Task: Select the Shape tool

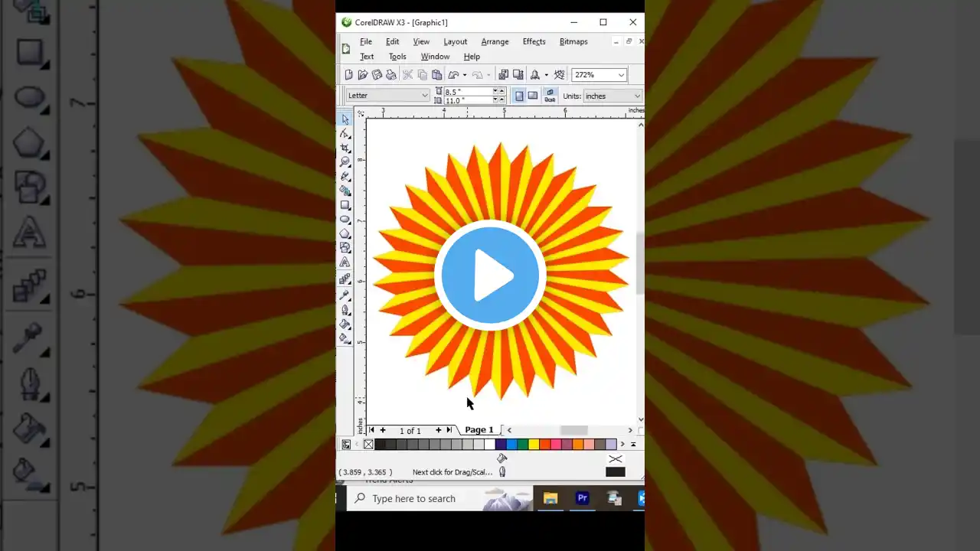Action: (345, 134)
